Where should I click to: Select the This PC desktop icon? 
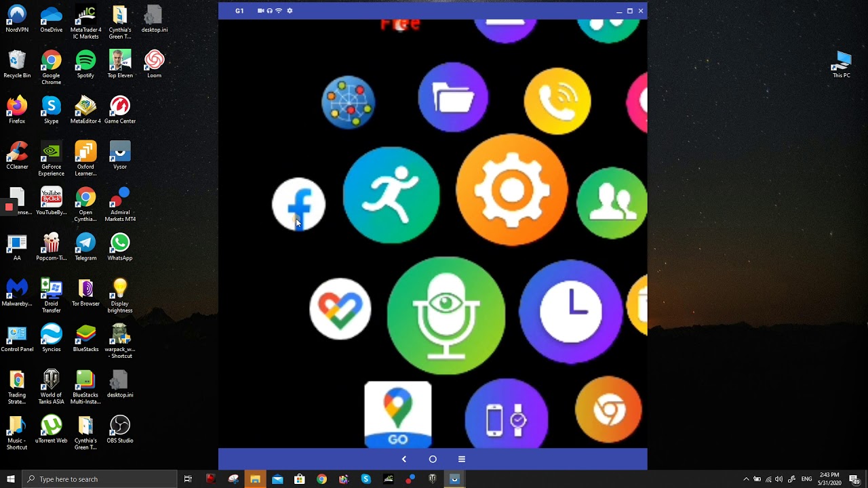[x=841, y=65]
